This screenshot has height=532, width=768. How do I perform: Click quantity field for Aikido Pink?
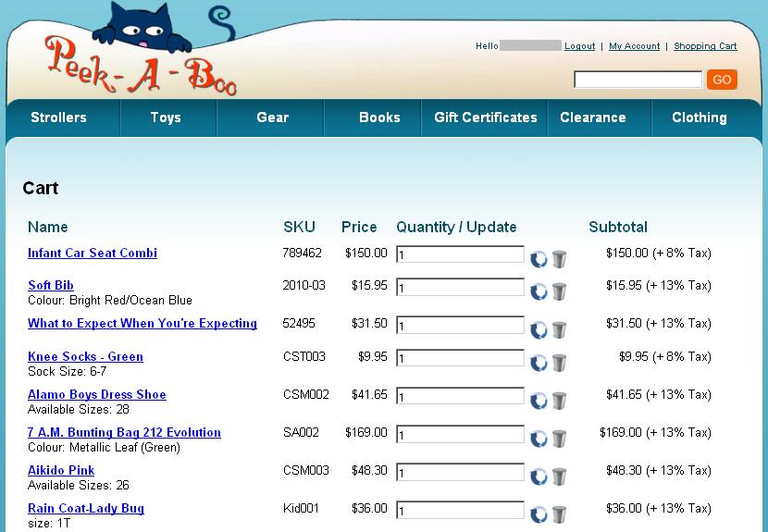461,472
